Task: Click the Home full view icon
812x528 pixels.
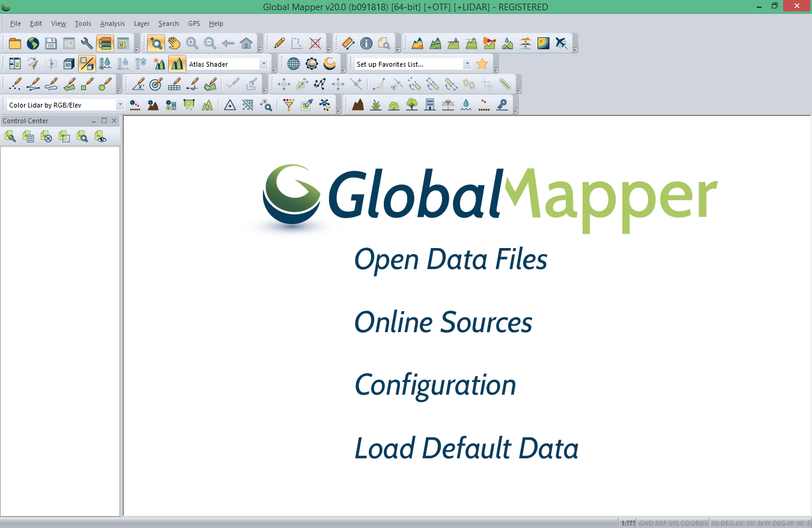Action: coord(246,43)
